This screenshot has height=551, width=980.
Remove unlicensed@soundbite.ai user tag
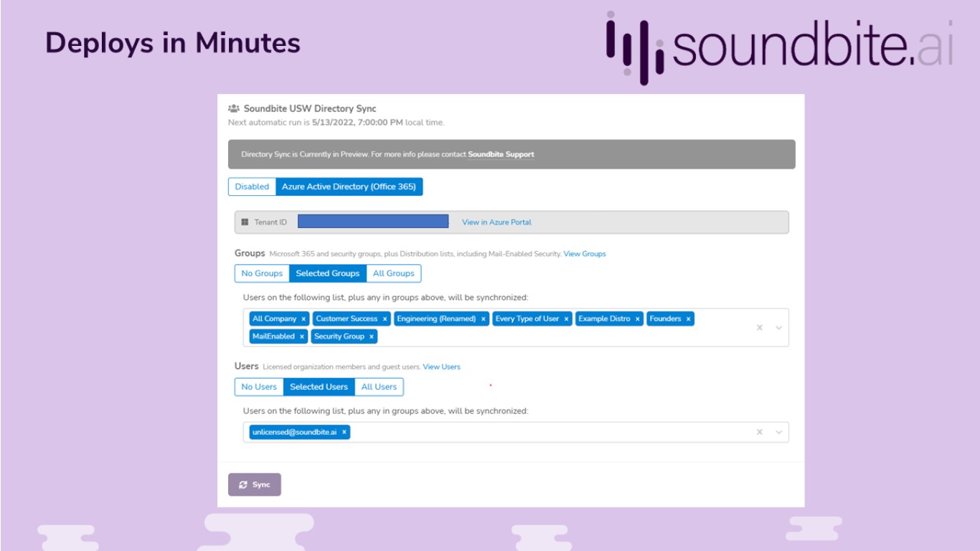click(344, 432)
